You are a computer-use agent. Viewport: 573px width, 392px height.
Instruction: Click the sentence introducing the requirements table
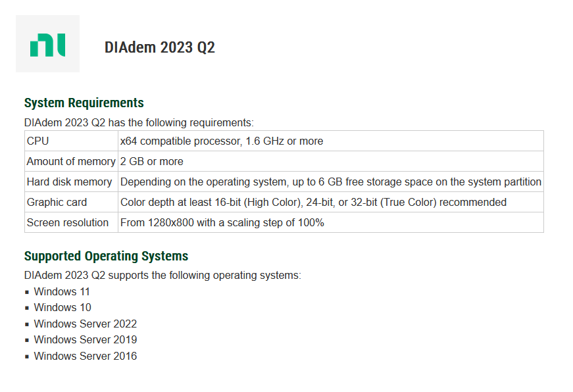coord(139,122)
